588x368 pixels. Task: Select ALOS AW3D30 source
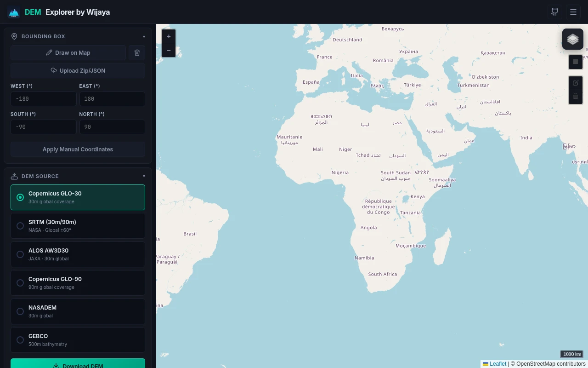tap(78, 254)
